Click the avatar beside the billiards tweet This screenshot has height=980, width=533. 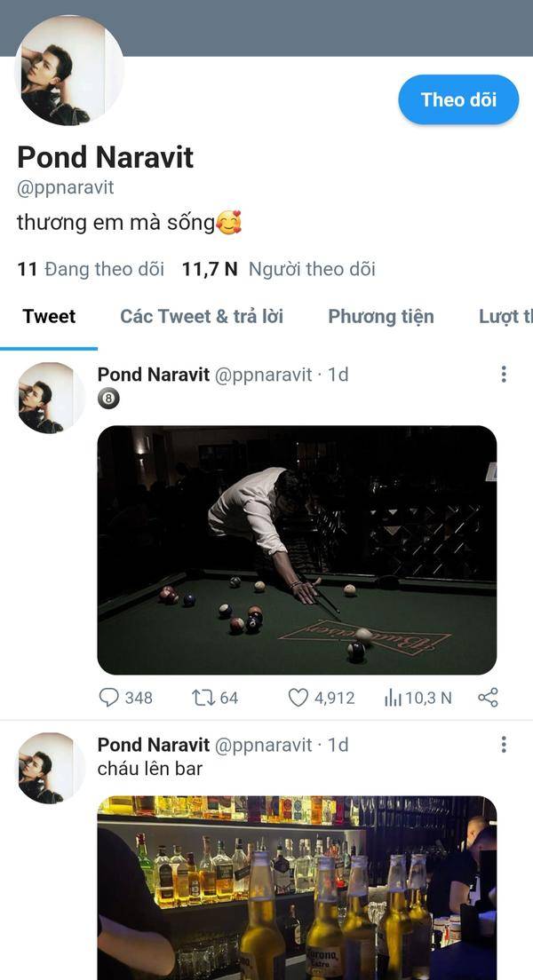(x=49, y=398)
